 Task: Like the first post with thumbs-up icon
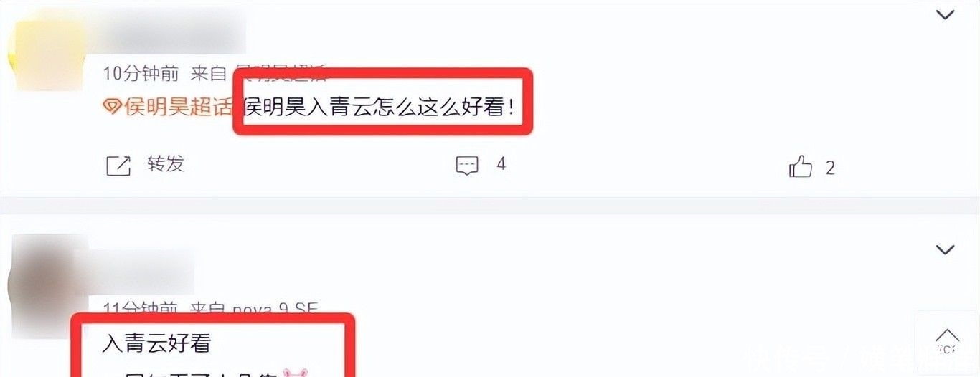coord(801,167)
